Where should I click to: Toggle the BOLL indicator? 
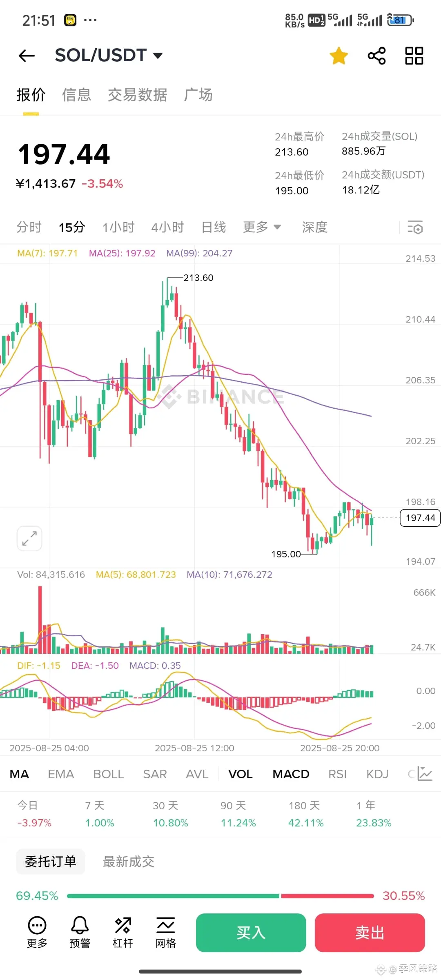[109, 774]
